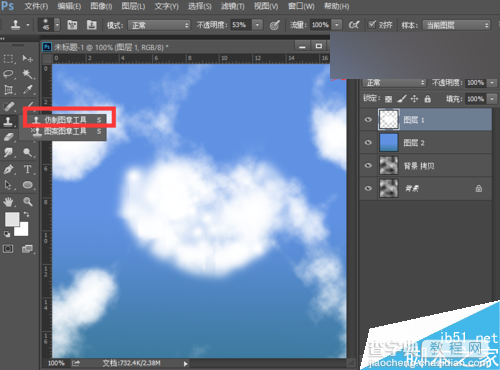Screen dimensions: 500x370
Task: Click the foreground color swatch
Action: [x=12, y=219]
